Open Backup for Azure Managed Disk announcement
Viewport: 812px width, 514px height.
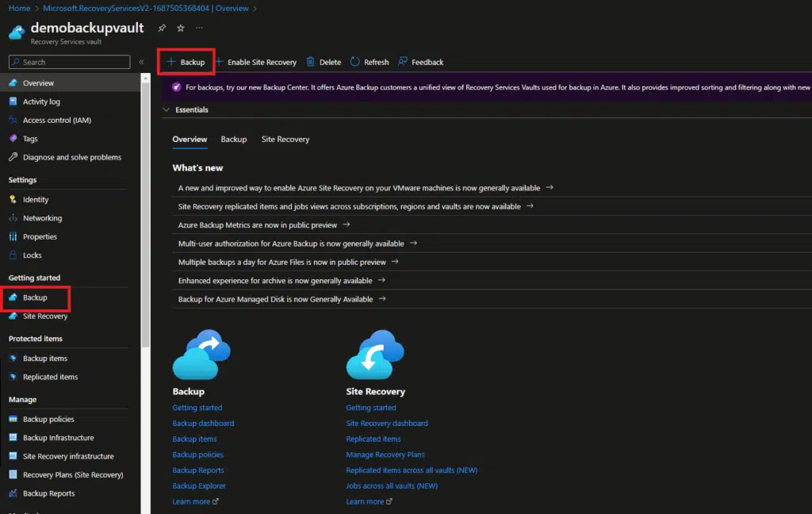(x=282, y=300)
